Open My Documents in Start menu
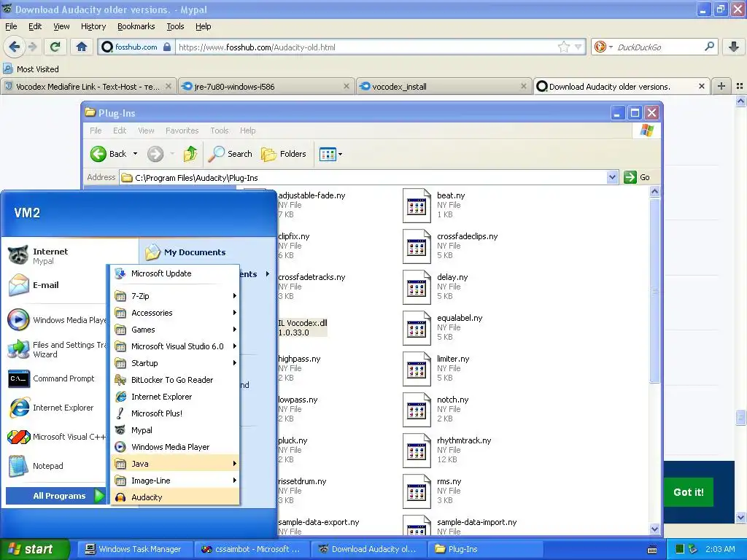This screenshot has height=560, width=747. (186, 252)
